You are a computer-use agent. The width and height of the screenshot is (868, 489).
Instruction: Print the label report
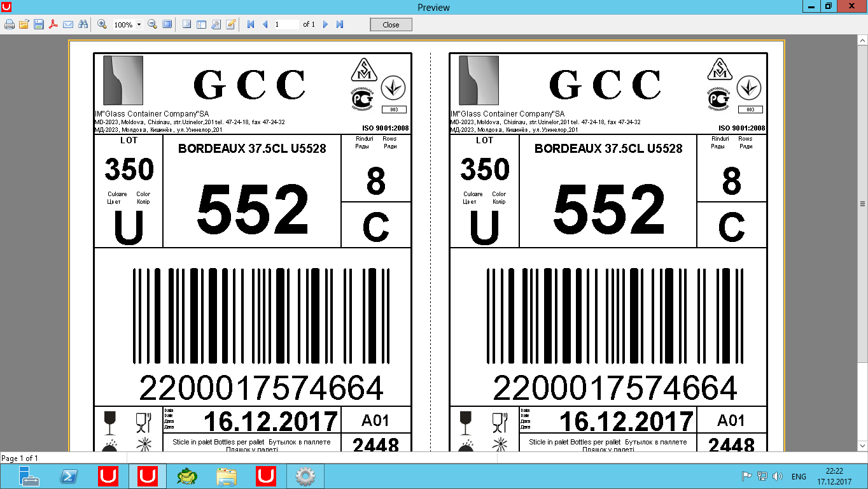point(10,24)
